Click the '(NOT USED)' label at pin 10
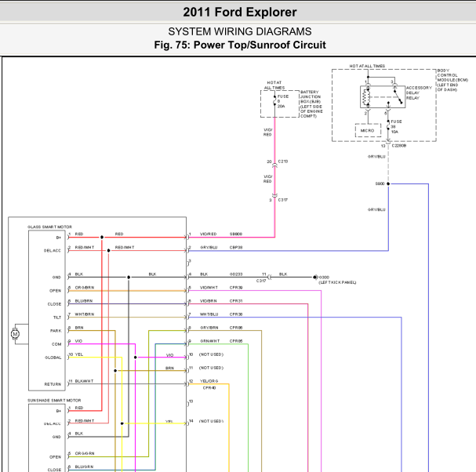The image size is (476, 472). pyautogui.click(x=211, y=354)
